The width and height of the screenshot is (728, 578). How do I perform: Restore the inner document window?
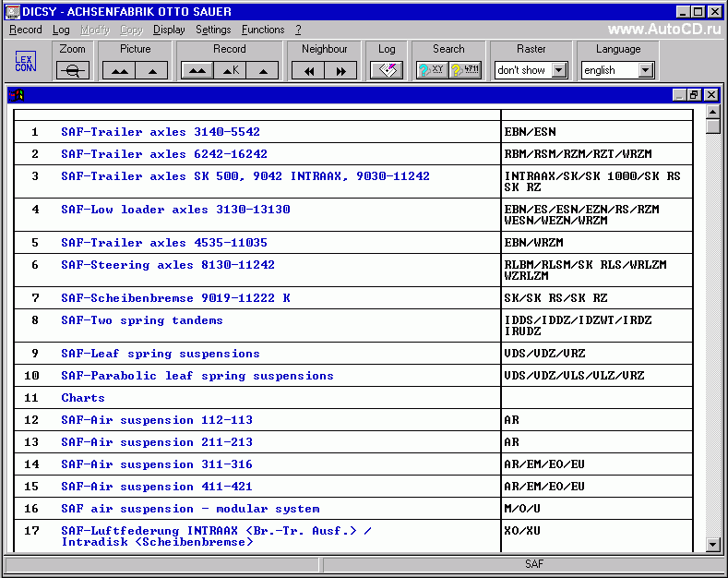[x=694, y=95]
